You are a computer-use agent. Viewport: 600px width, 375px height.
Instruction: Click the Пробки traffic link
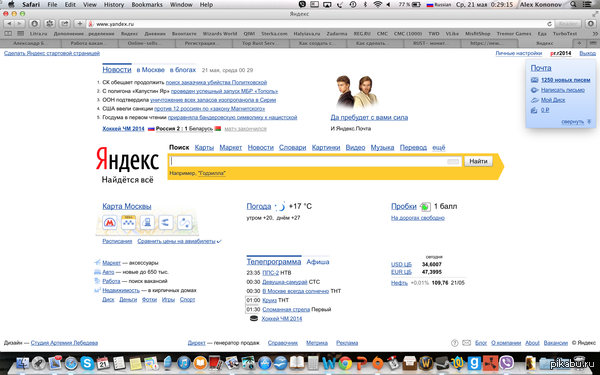click(404, 207)
